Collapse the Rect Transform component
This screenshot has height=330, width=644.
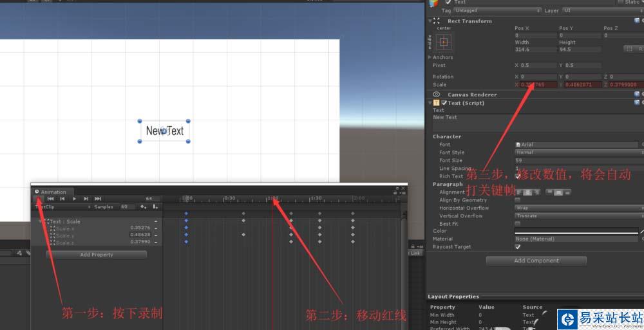(430, 21)
